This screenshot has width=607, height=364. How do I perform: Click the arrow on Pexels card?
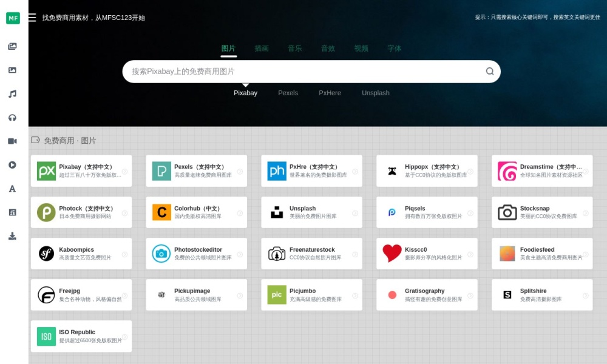pyautogui.click(x=240, y=171)
